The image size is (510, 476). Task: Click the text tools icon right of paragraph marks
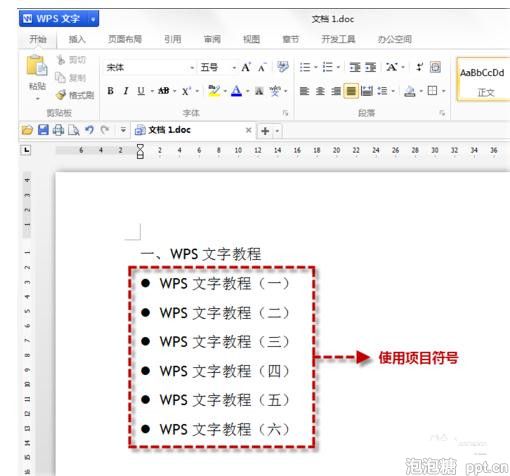pyautogui.click(x=435, y=67)
